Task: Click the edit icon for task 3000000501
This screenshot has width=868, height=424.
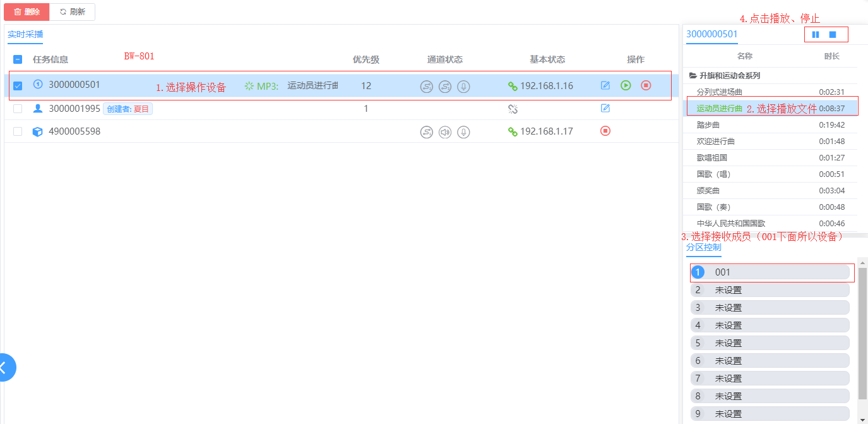Action: 605,85
